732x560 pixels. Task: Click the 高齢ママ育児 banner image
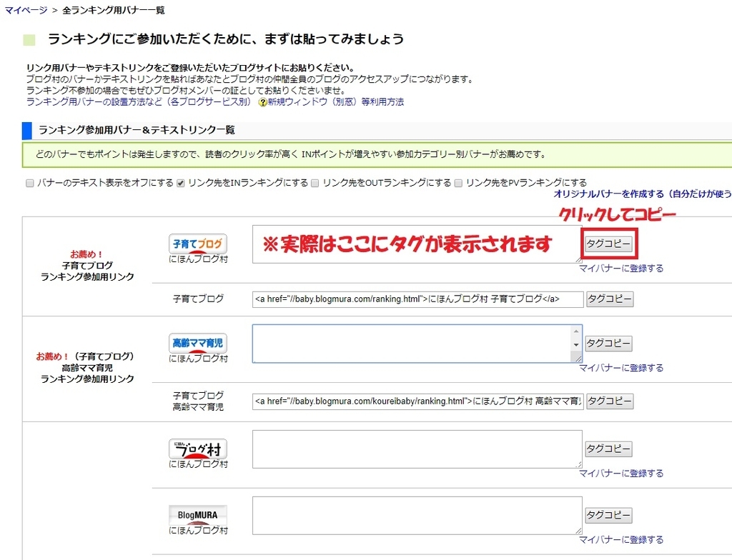(x=198, y=344)
